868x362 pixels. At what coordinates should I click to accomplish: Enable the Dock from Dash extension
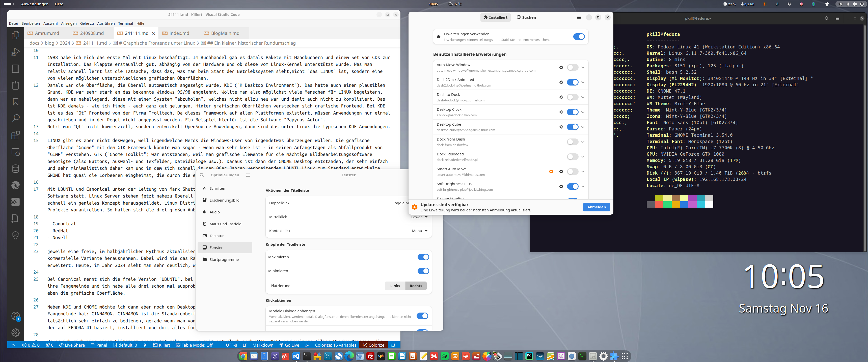tap(573, 142)
